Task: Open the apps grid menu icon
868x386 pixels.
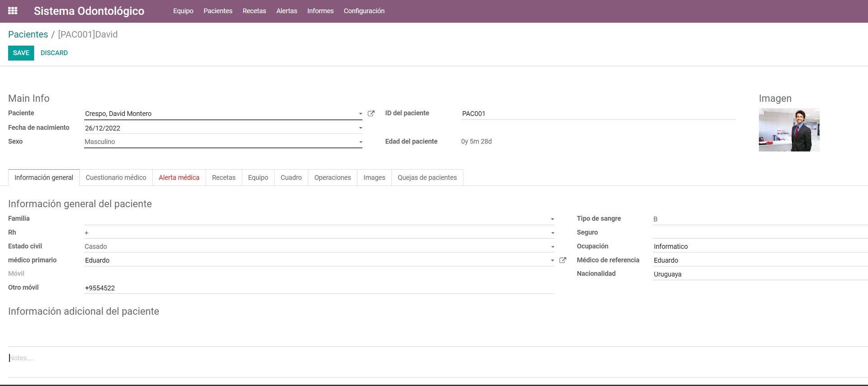Action: point(13,11)
